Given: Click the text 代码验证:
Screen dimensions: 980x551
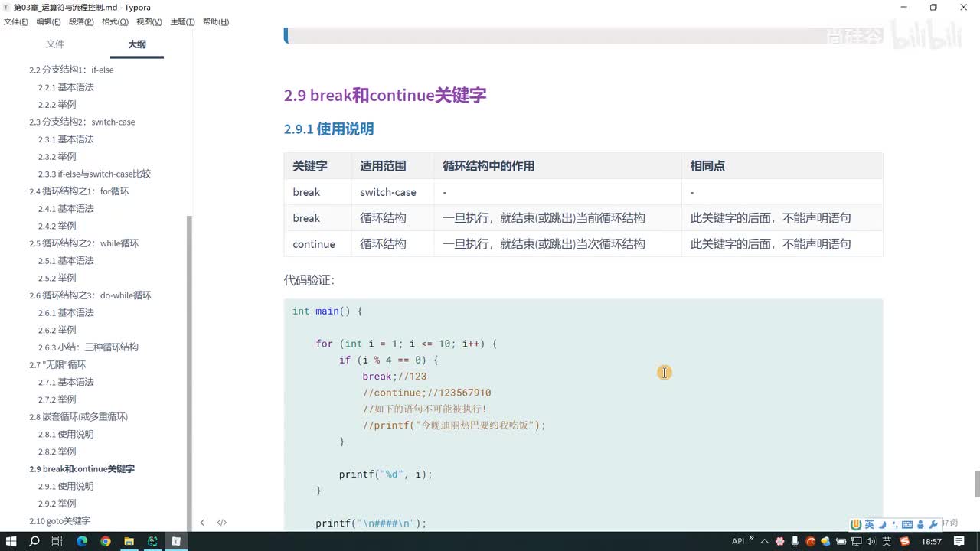Looking at the screenshot, I should [309, 281].
